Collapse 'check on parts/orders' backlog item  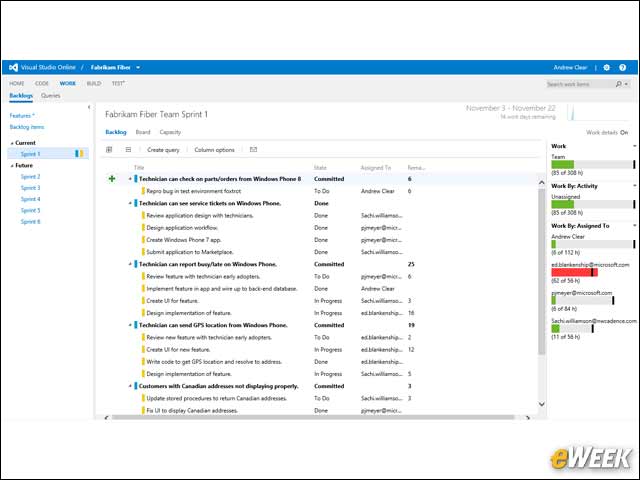[x=130, y=179]
